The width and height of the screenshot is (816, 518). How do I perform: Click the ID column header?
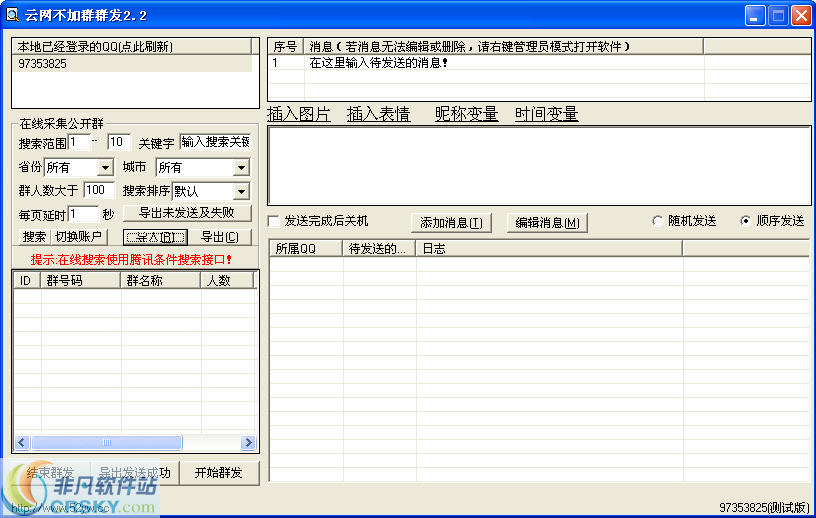(27, 281)
